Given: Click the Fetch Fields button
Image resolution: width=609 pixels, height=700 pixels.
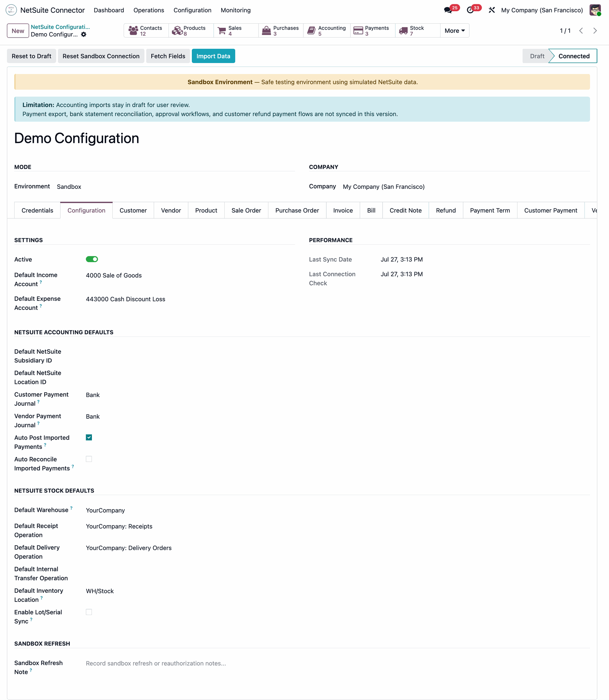Looking at the screenshot, I should [x=168, y=56].
